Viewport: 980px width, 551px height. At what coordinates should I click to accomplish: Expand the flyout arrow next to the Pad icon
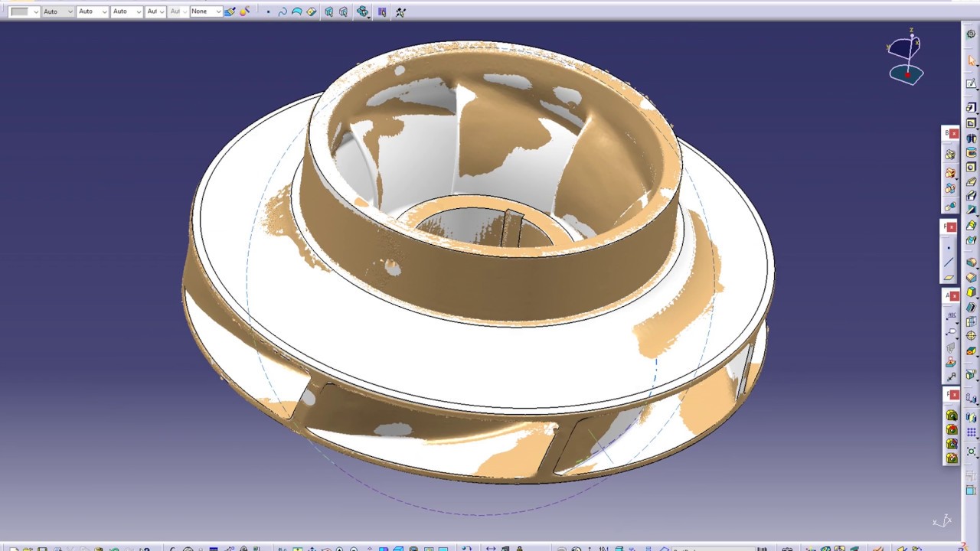977,112
